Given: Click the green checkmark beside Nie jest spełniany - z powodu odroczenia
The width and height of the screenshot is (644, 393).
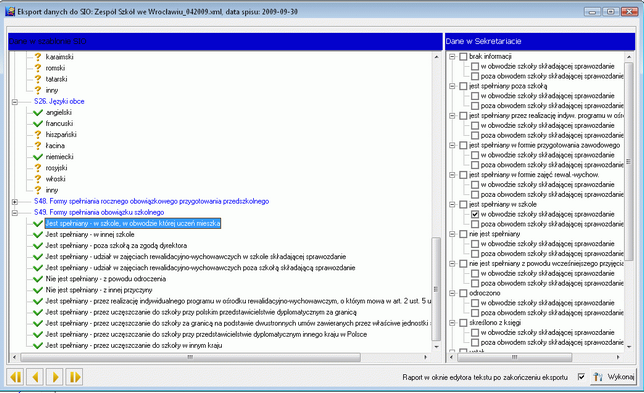Looking at the screenshot, I should point(38,279).
